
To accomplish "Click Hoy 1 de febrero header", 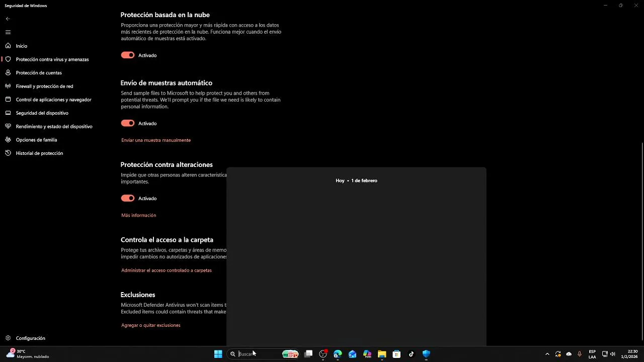I will click(356, 180).
